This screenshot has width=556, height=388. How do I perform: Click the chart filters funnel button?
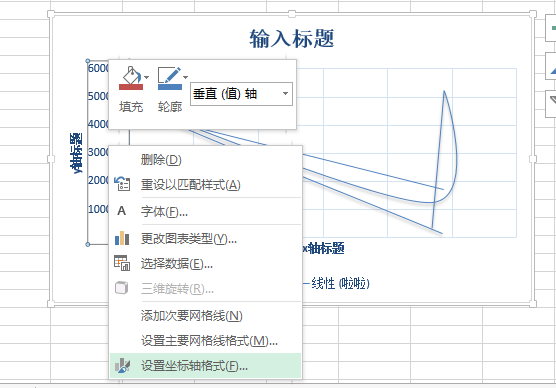tap(551, 104)
